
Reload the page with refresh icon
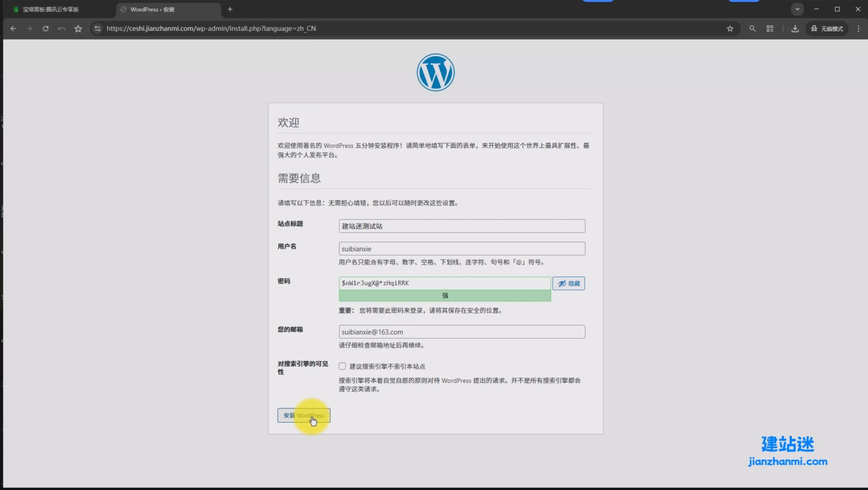(x=45, y=29)
